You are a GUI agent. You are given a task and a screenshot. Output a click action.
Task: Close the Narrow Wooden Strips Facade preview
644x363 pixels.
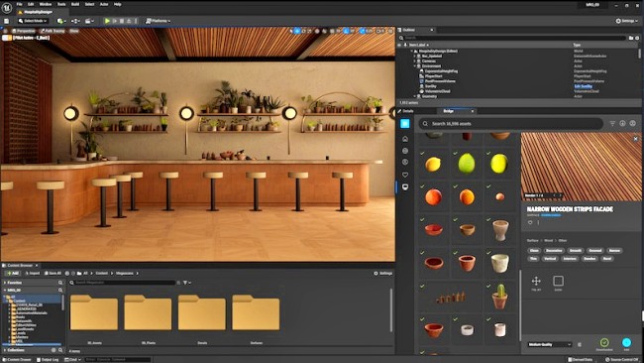point(636,139)
